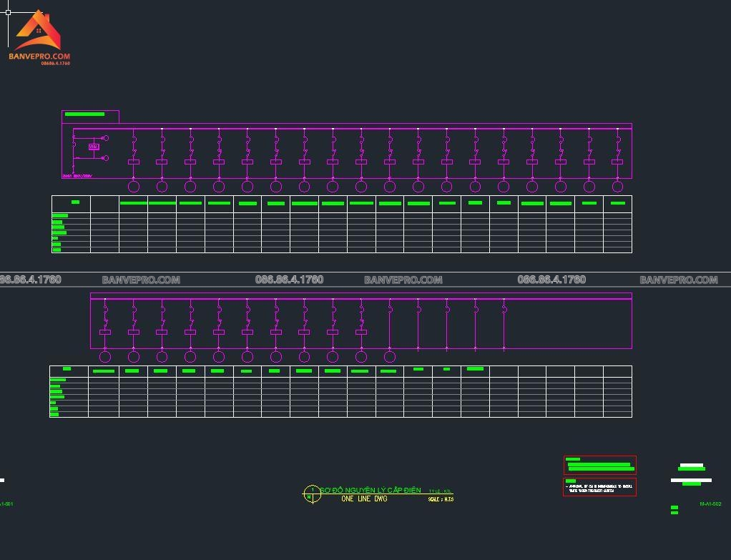Pick the upper red-bordered note box
731x560 pixels.
[x=599, y=465]
